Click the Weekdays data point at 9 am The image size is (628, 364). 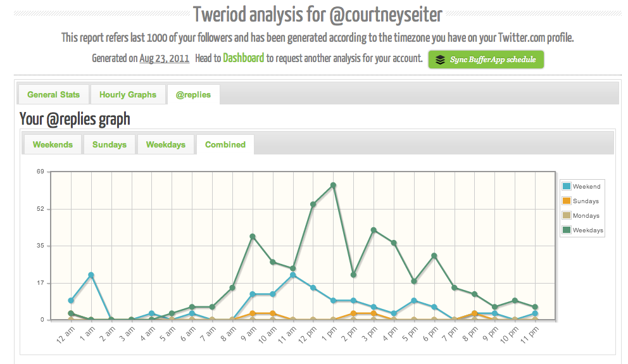[x=253, y=236]
